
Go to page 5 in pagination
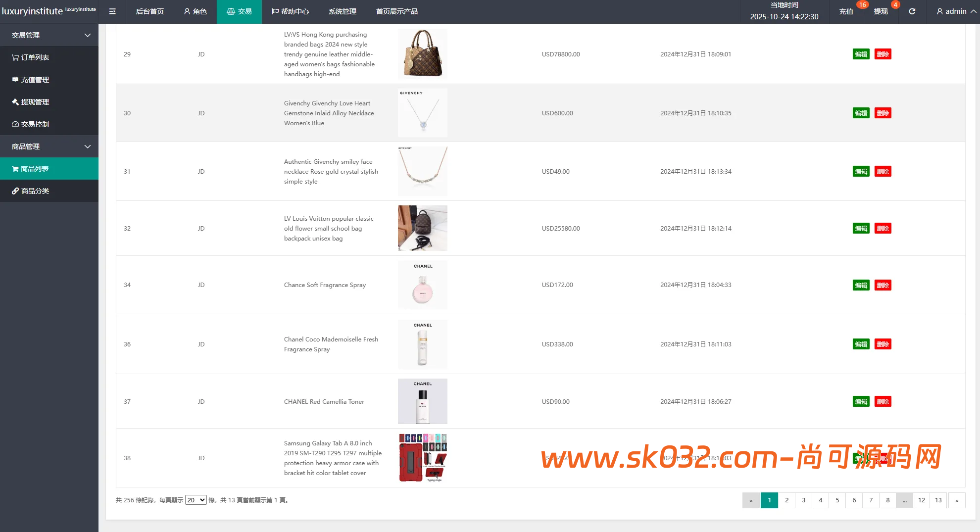click(x=837, y=500)
